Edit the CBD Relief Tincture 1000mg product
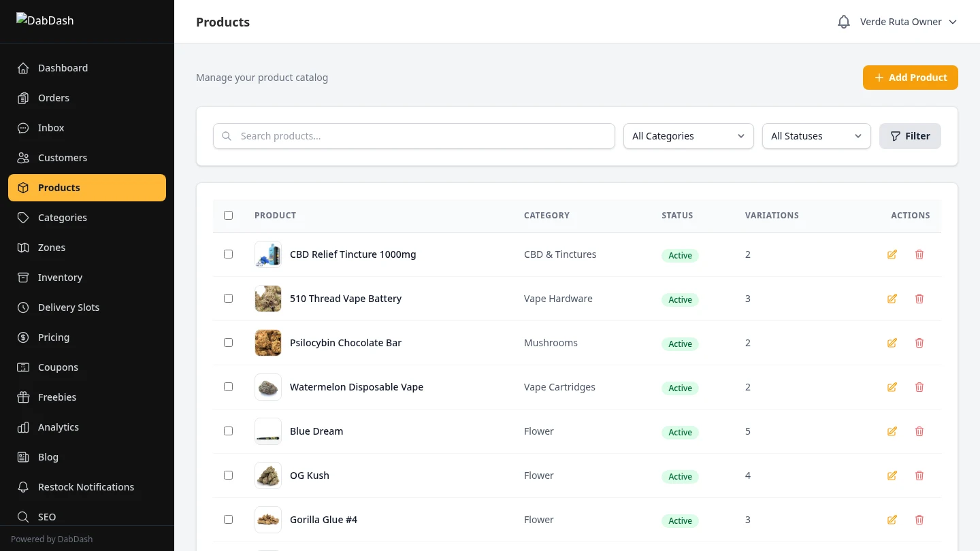This screenshot has height=551, width=980. point(892,254)
